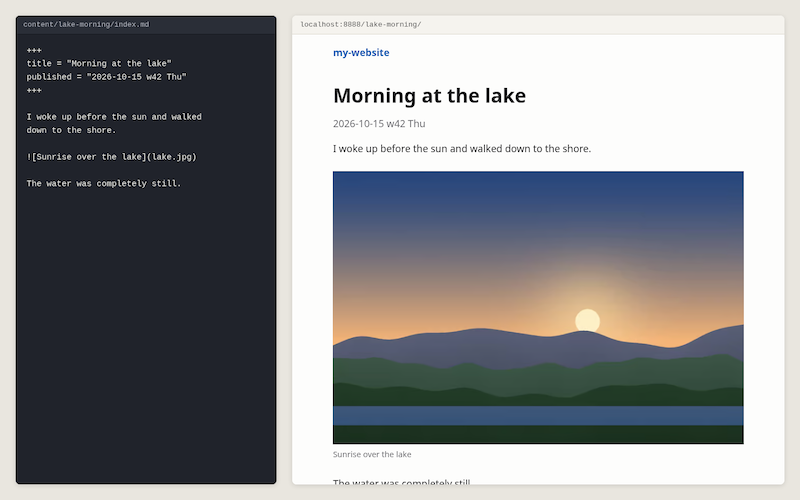Click the ![Sunrise over the lake](lake.jpg) markdown line
The width and height of the screenshot is (800, 500).
pos(111,157)
